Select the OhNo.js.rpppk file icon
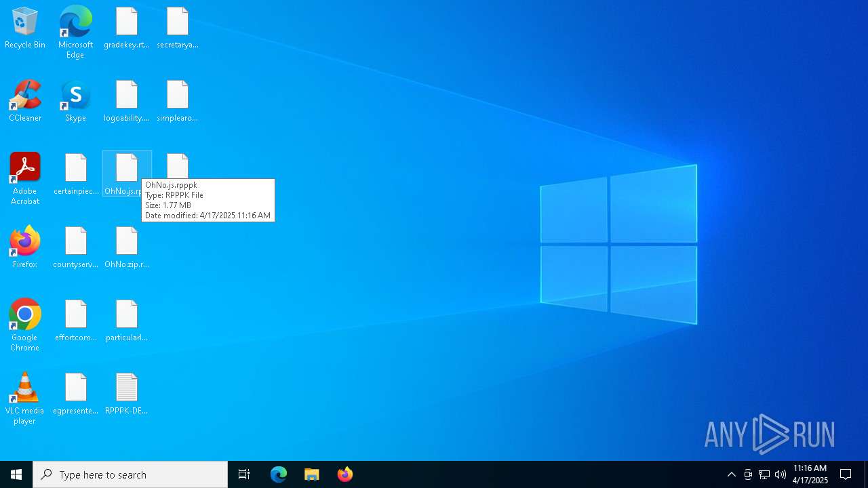 pos(127,174)
